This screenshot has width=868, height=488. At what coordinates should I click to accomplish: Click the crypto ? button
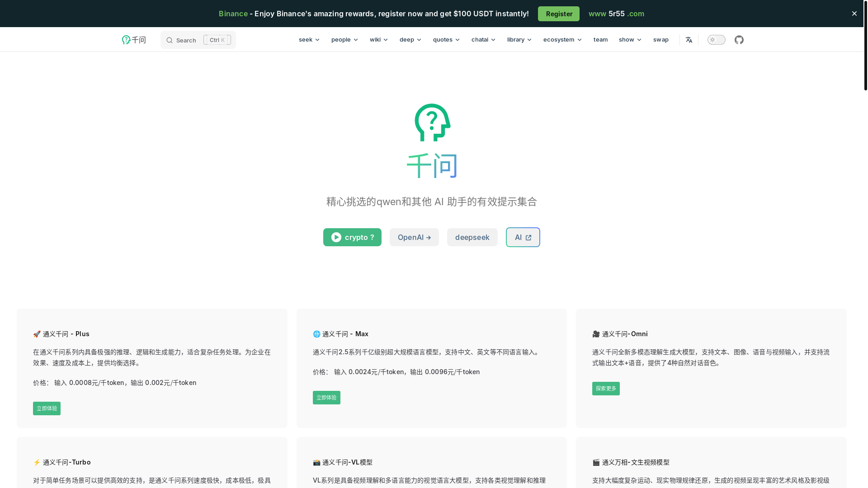[x=352, y=237]
